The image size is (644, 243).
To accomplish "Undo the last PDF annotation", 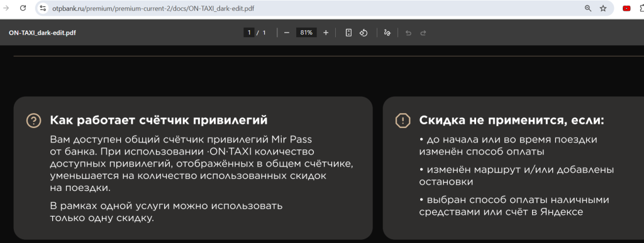I will (x=408, y=33).
